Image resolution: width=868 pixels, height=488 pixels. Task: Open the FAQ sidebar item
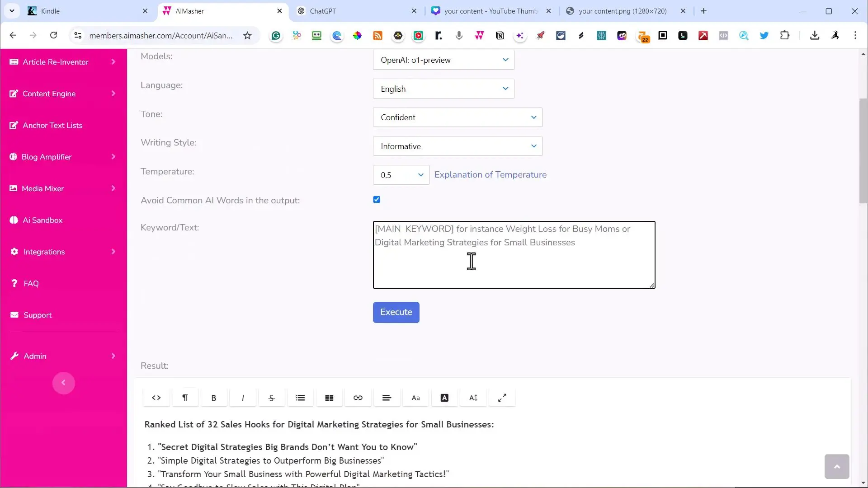pyautogui.click(x=31, y=283)
